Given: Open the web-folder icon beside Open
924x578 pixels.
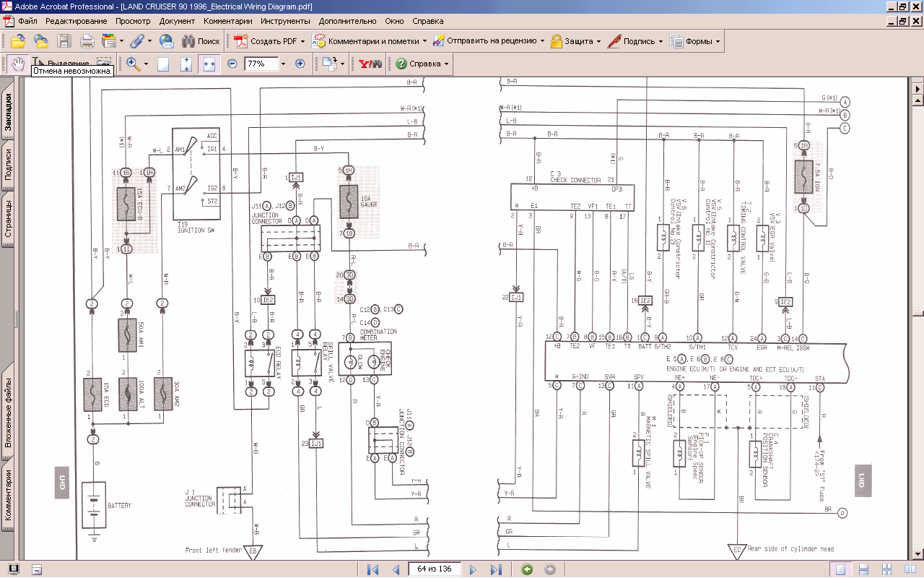Looking at the screenshot, I should (41, 41).
